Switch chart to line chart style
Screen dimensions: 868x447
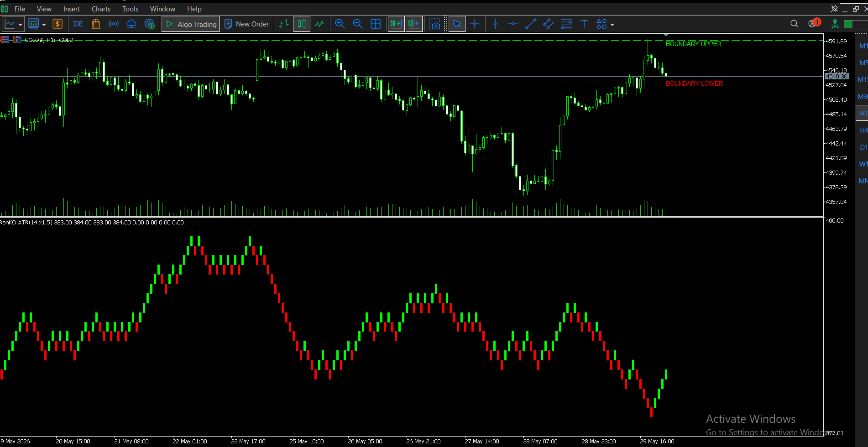320,24
